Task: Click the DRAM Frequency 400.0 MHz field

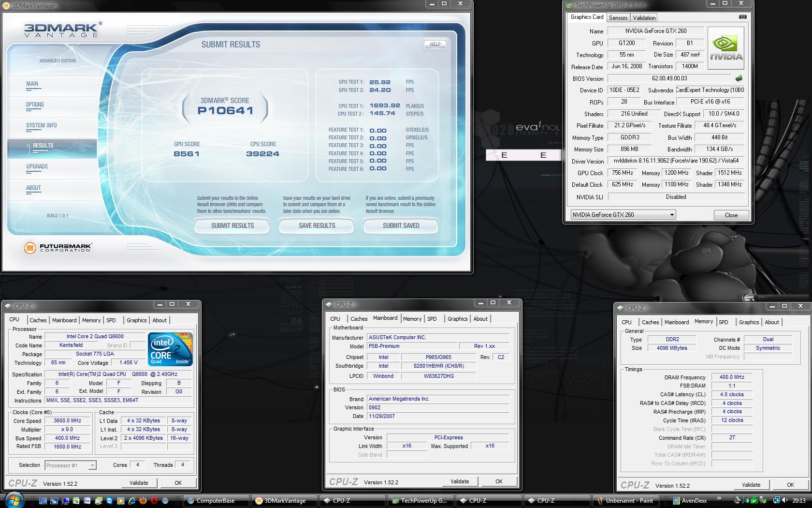Action: (732, 377)
